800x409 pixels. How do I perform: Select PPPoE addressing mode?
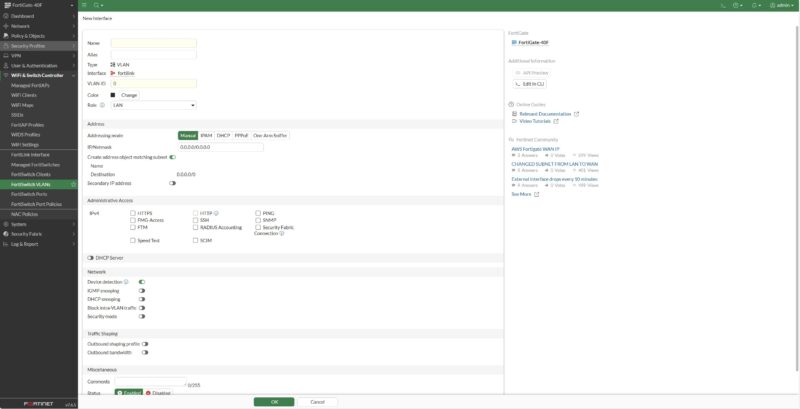(x=241, y=136)
